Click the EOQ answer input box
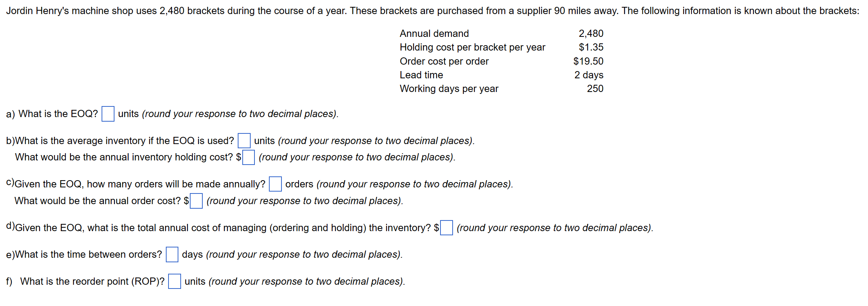The image size is (868, 306). coord(108,114)
